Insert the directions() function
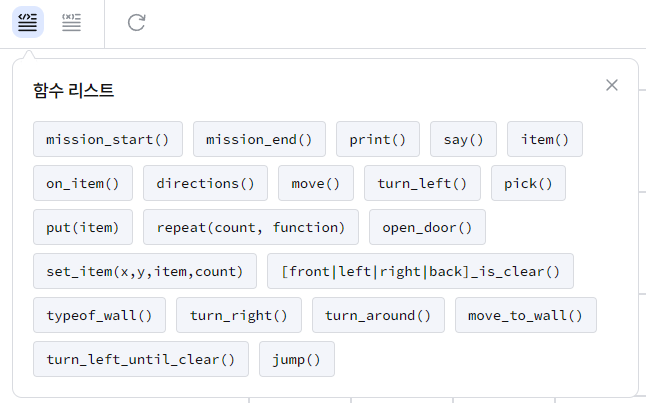The image size is (646, 403). [x=206, y=183]
